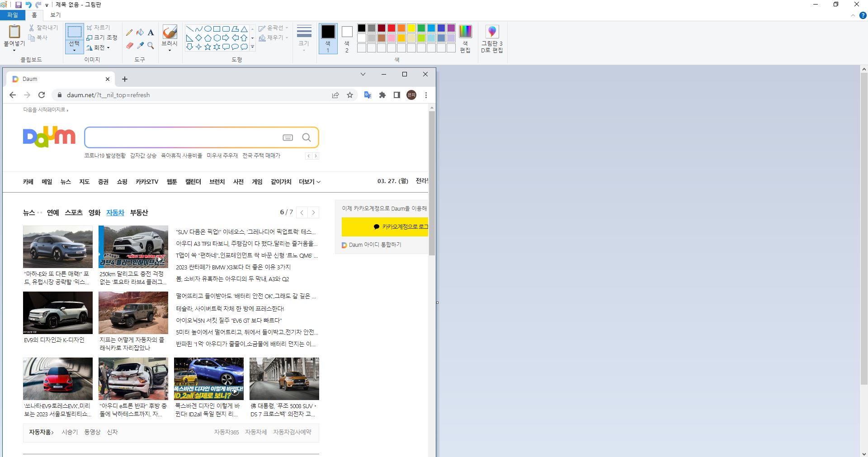Choose the Diamond shape
This screenshot has height=457, width=868.
tap(198, 38)
